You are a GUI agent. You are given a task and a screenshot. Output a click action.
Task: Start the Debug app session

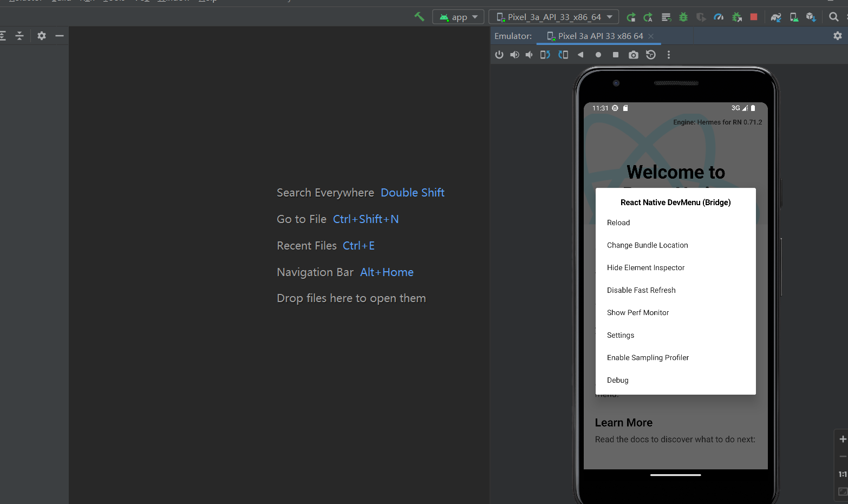683,17
